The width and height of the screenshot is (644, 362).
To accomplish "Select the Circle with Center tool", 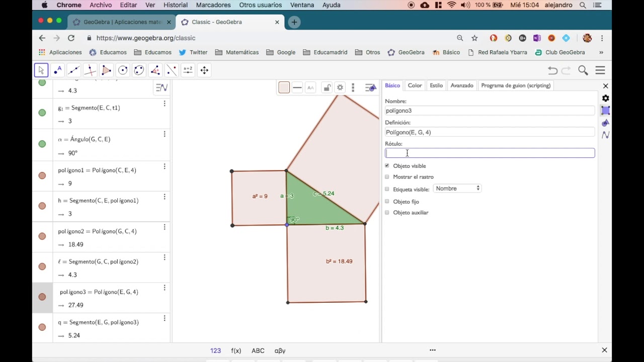I will pyautogui.click(x=123, y=70).
